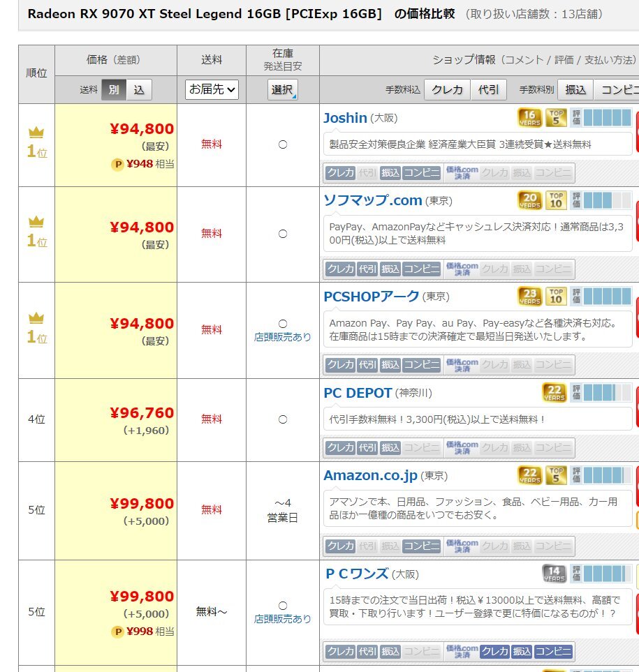Viewport: 639px width, 672px height.
Task: Click the TOP 10 badge for PCSHOPアーク
Action: point(556,296)
